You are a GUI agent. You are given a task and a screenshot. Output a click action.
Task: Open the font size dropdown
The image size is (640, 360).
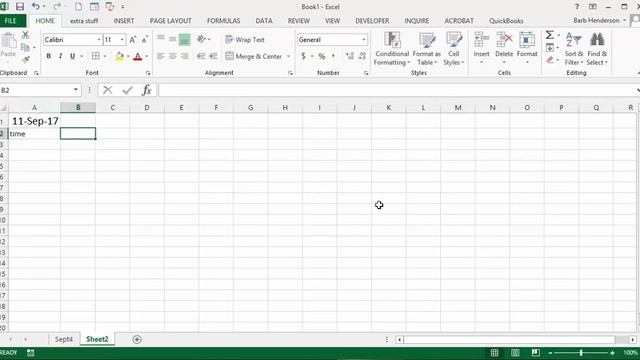point(122,40)
